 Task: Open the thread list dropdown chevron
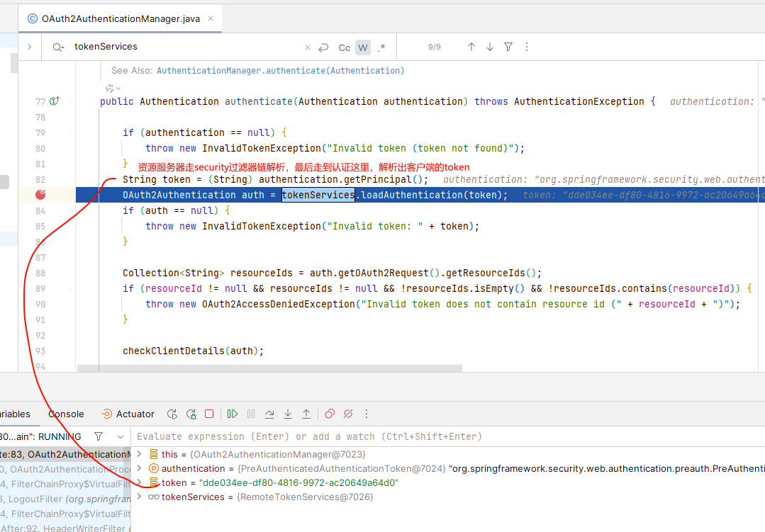coord(121,436)
